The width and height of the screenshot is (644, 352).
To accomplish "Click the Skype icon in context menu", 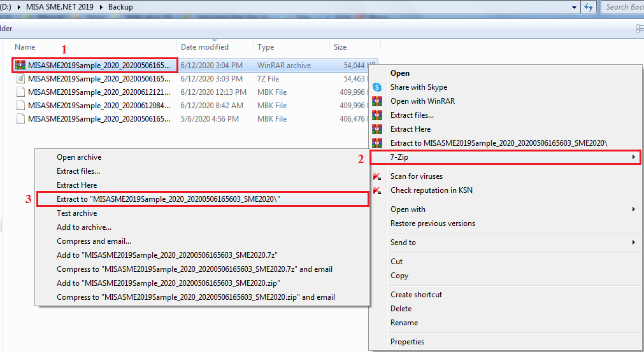I will click(377, 87).
